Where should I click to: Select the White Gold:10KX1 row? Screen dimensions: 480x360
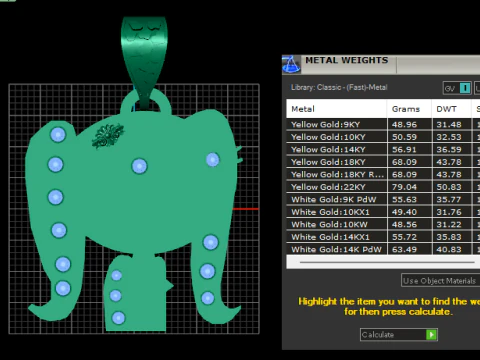[383, 212]
